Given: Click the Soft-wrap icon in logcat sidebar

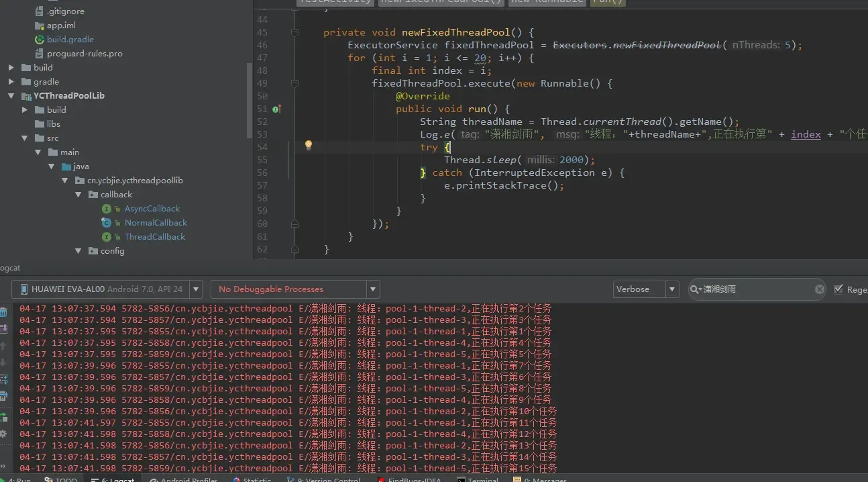Looking at the screenshot, I should tap(3, 380).
